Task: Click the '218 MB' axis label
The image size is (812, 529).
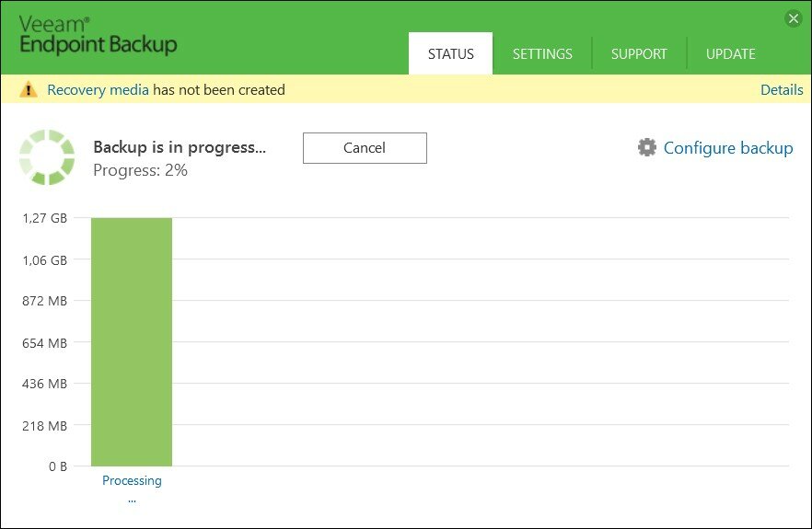Action: click(x=44, y=425)
